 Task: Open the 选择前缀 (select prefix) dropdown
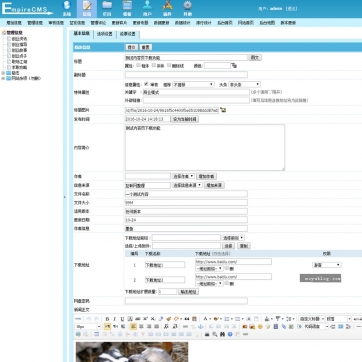233,238
